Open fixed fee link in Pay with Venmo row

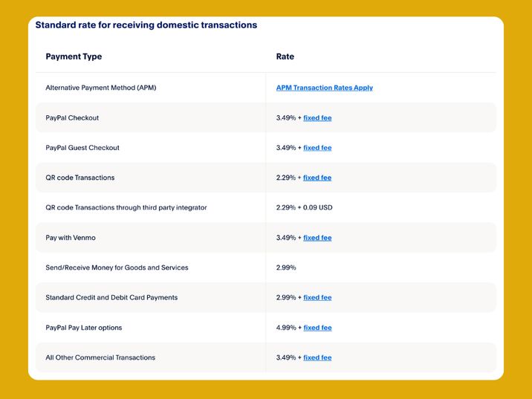317,238
